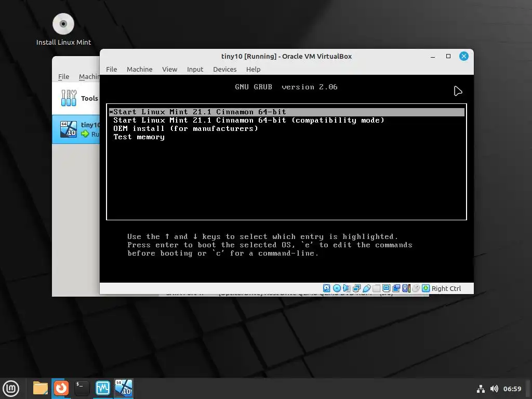Open the Machine menu in the tiny10 VM window
Image resolution: width=532 pixels, height=399 pixels.
point(139,69)
